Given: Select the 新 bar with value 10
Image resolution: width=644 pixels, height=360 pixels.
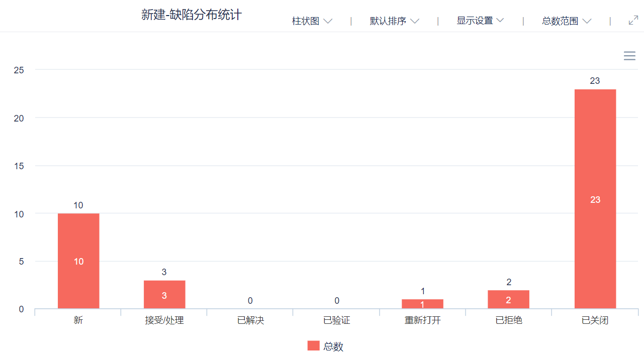Looking at the screenshot, I should point(78,261).
